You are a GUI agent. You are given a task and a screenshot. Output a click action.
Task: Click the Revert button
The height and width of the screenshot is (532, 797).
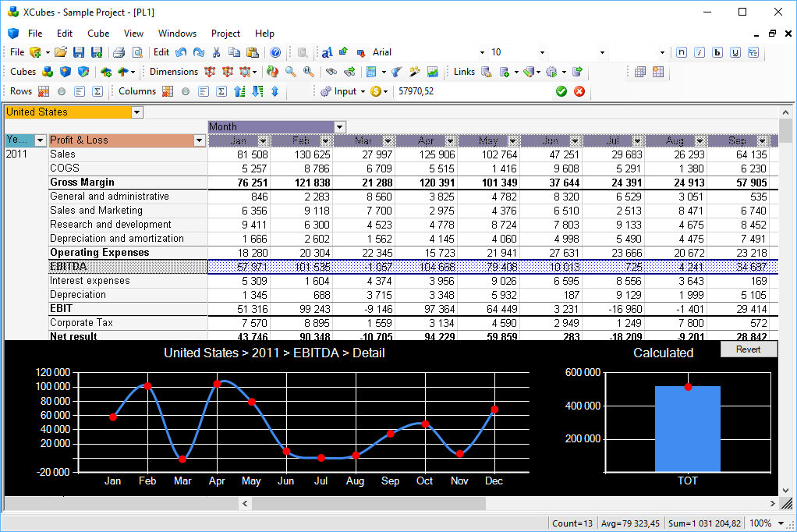click(749, 349)
